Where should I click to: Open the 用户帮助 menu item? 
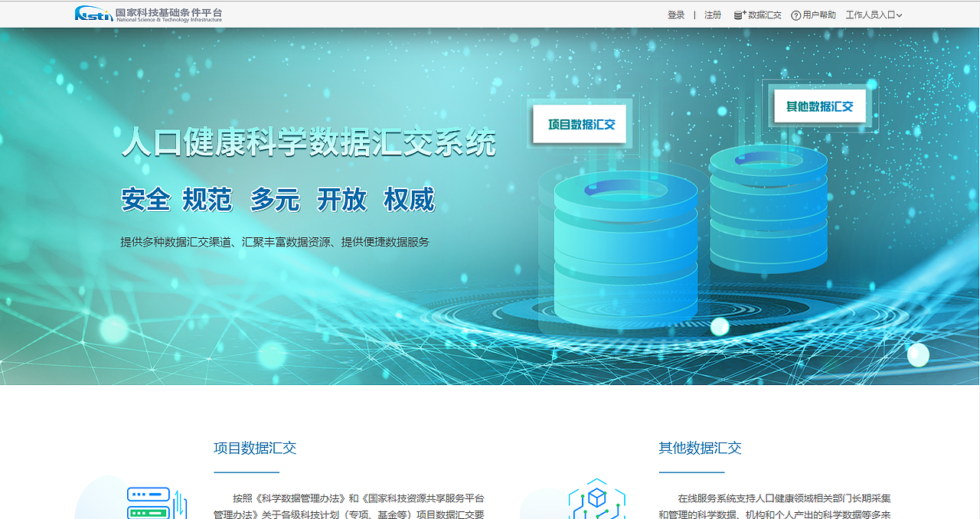pos(818,14)
